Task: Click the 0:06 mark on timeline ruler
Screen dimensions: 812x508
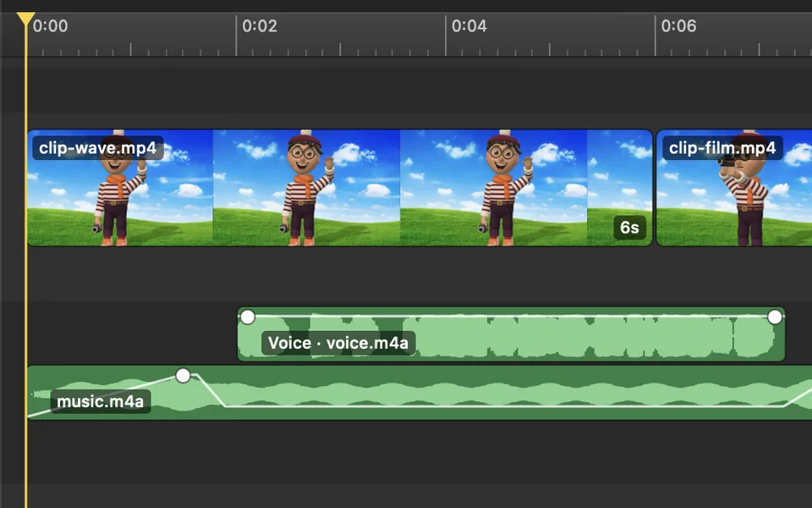Action: coord(679,26)
